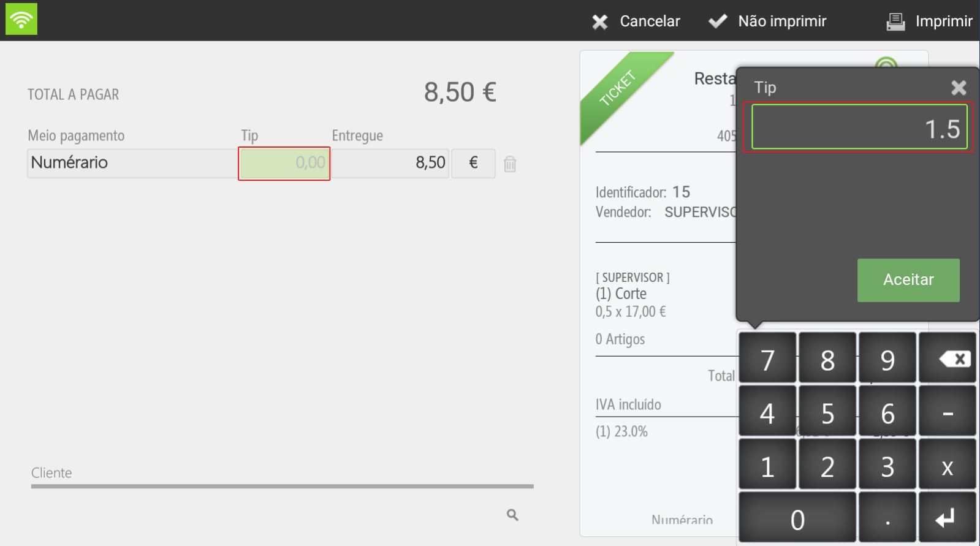The width and height of the screenshot is (980, 546).
Task: Tap keypad digit 9
Action: tap(887, 358)
